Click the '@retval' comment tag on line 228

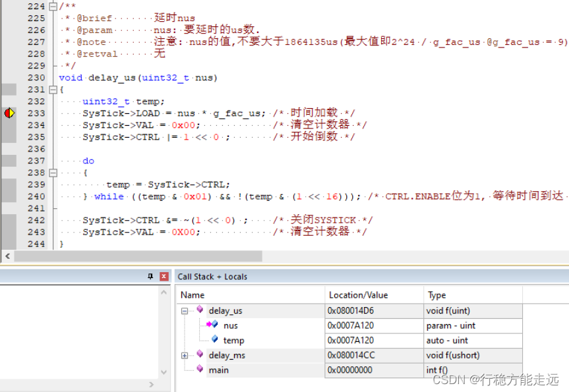[x=98, y=54]
